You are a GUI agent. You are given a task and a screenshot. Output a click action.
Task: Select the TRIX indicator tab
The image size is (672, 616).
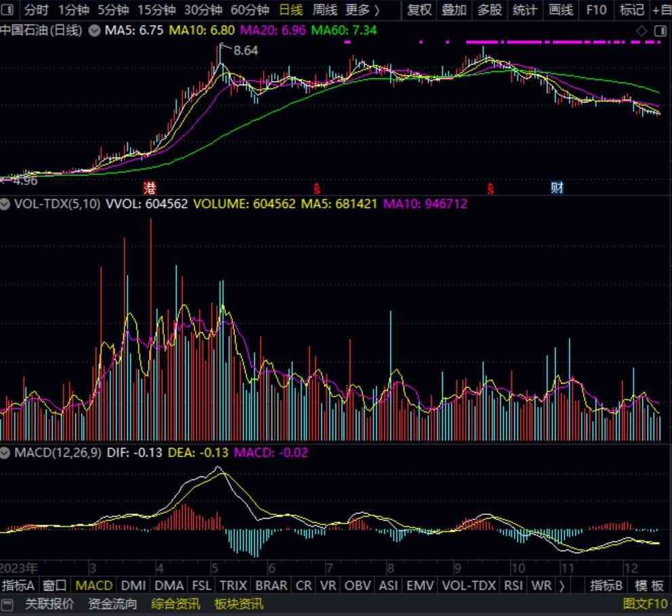coord(233,586)
